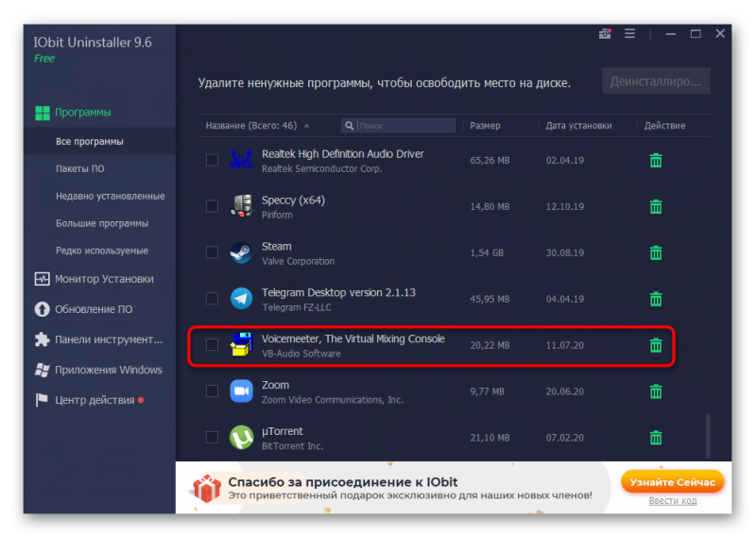The image size is (756, 538).
Task: Click the Speccy program icon
Action: 241,206
